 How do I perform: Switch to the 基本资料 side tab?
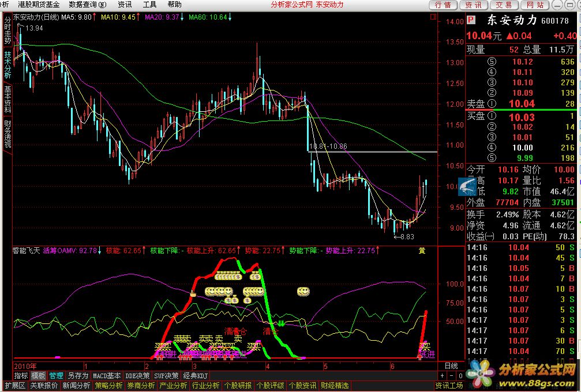(x=8, y=99)
